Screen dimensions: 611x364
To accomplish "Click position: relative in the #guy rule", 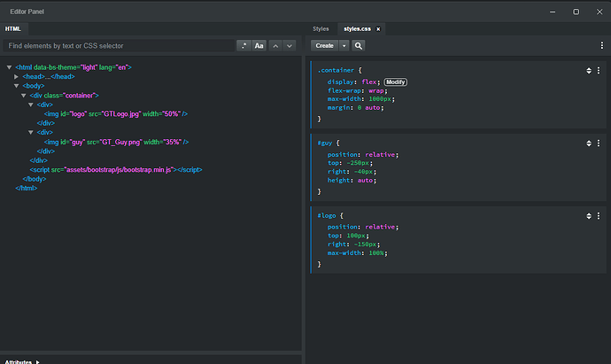I will click(x=363, y=155).
